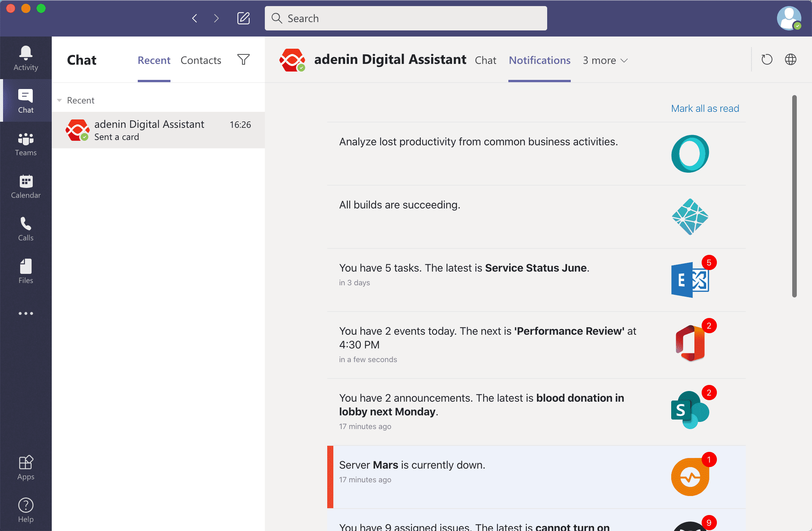Screen dimensions: 812x531
Task: Open 'All builds are succeeding' notification
Action: pyautogui.click(x=536, y=217)
